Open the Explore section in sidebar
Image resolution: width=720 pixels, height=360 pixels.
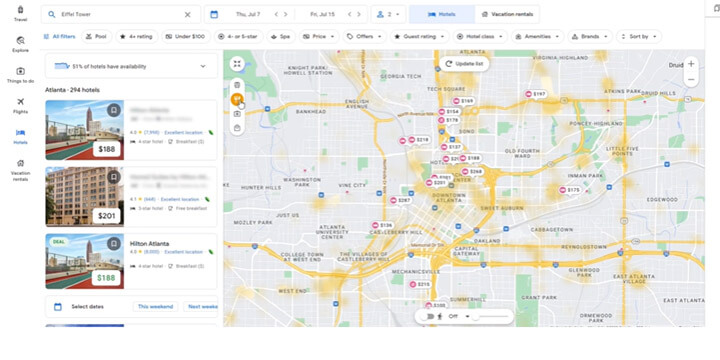[20, 45]
